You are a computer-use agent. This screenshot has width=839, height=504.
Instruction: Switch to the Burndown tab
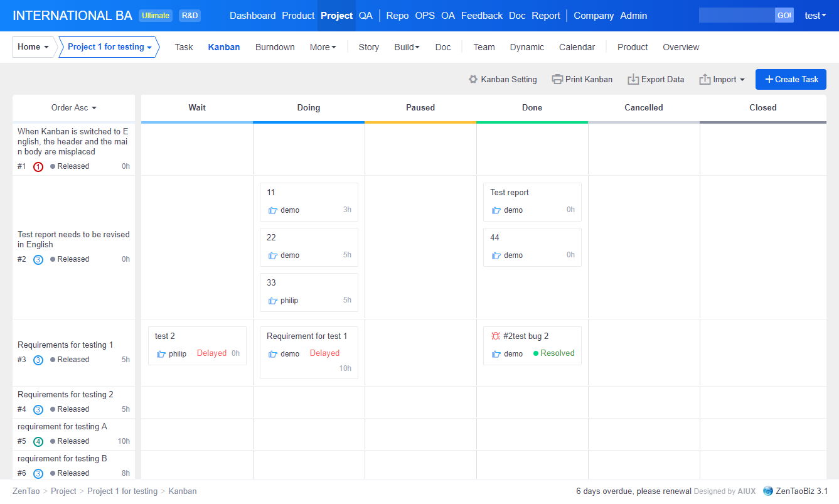point(274,47)
